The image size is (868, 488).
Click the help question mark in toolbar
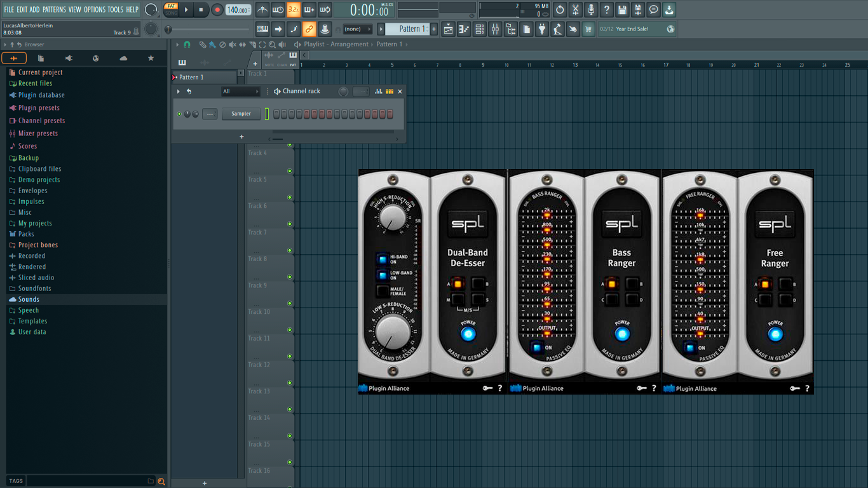click(607, 10)
